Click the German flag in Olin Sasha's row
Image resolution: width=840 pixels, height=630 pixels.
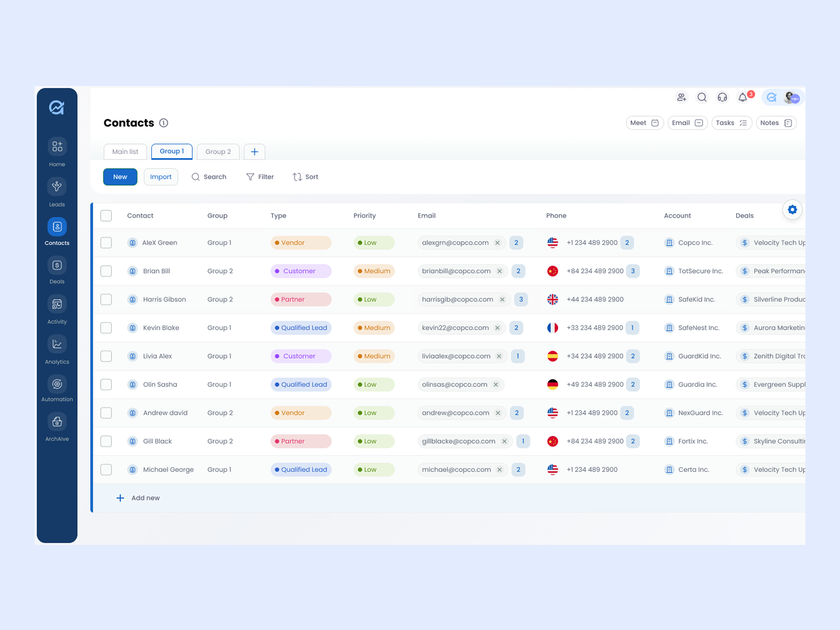[553, 384]
